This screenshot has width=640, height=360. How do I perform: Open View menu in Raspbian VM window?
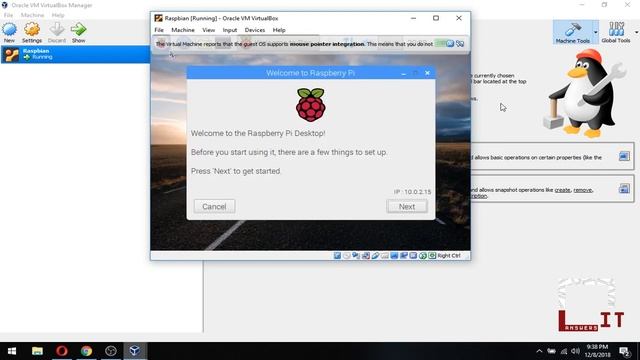coord(209,30)
